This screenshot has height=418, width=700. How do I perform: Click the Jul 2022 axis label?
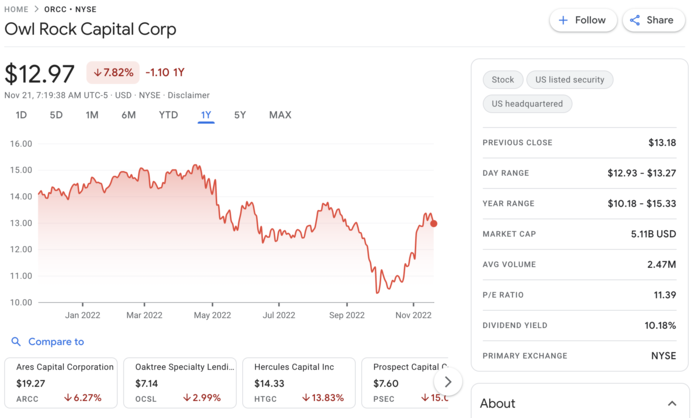click(279, 315)
